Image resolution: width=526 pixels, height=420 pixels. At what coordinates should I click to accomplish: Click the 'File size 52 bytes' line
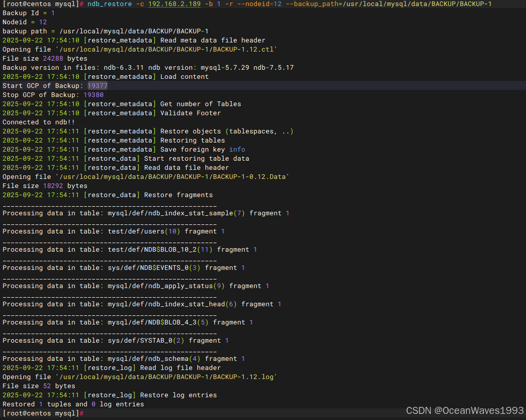pyautogui.click(x=38, y=386)
